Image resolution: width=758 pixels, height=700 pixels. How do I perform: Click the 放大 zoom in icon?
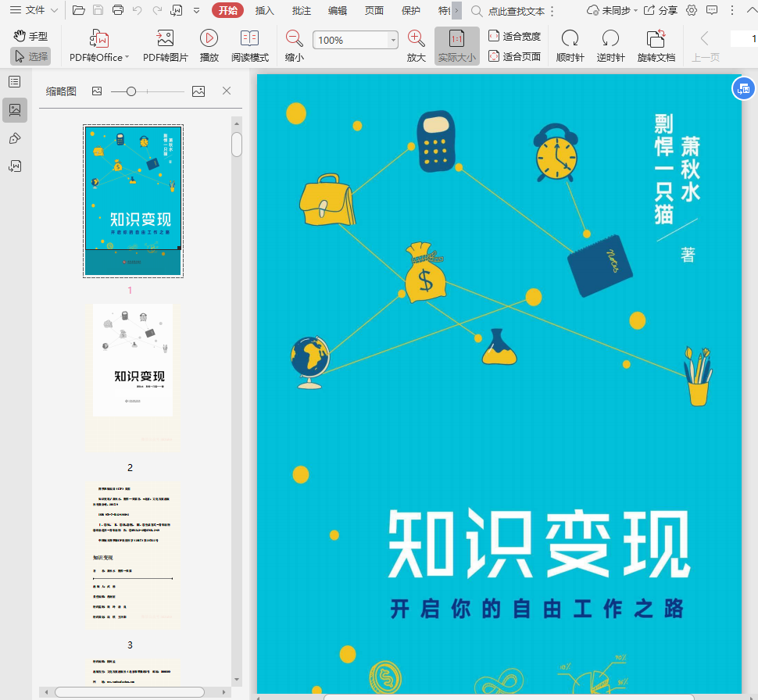[416, 46]
